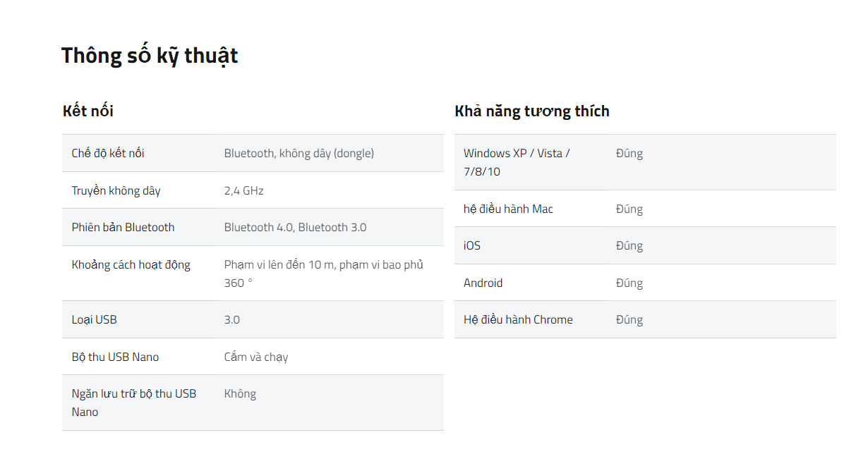Click the 'Chế độ kết nối' row label
Screen dimensions: 868x454
click(108, 153)
